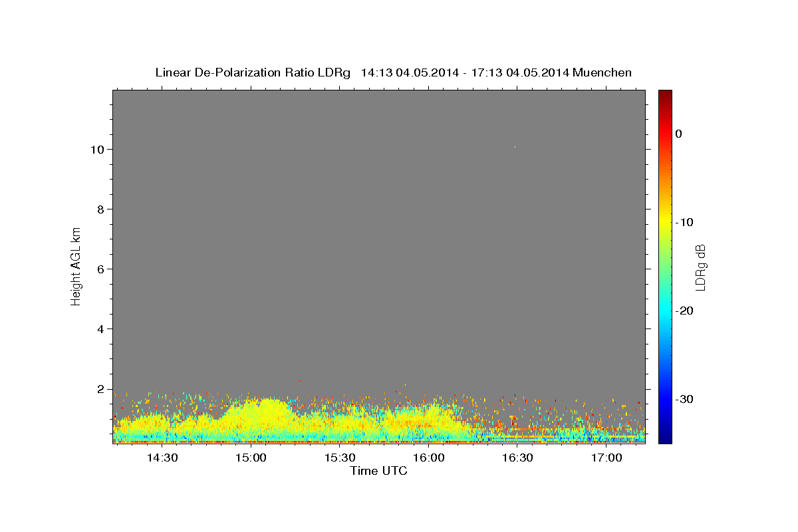Click the colorbar value -30
The height and width of the screenshot is (532, 798).
click(684, 399)
